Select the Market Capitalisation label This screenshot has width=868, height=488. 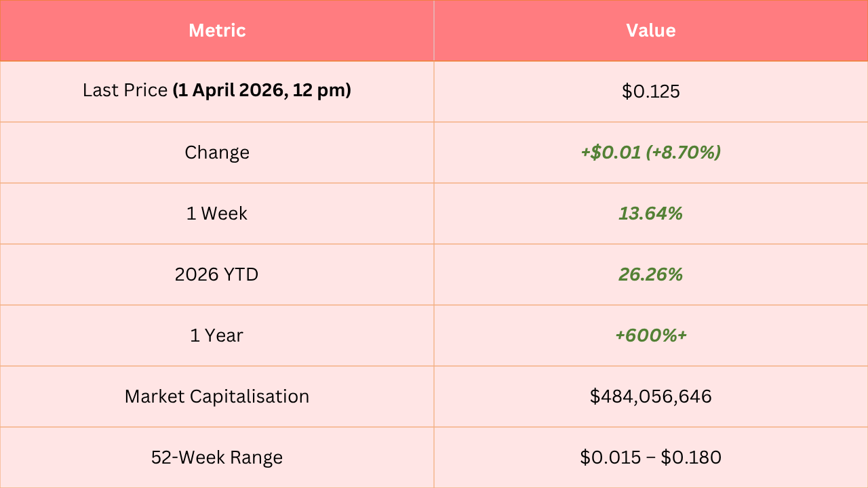click(217, 396)
